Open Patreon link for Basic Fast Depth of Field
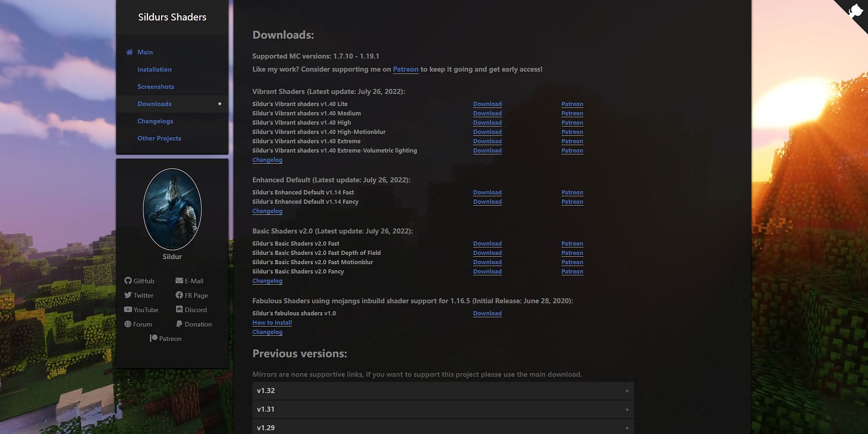This screenshot has height=434, width=868. tap(572, 253)
